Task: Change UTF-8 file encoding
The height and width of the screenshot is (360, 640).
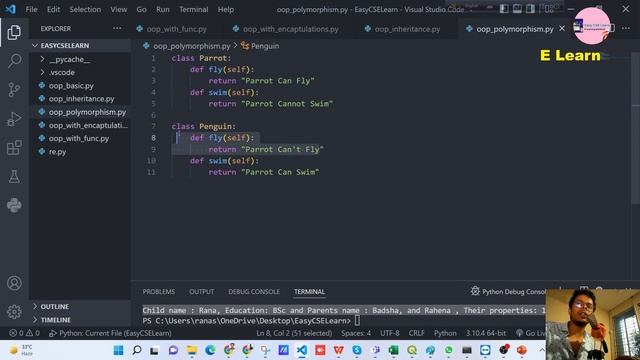Action: point(390,333)
